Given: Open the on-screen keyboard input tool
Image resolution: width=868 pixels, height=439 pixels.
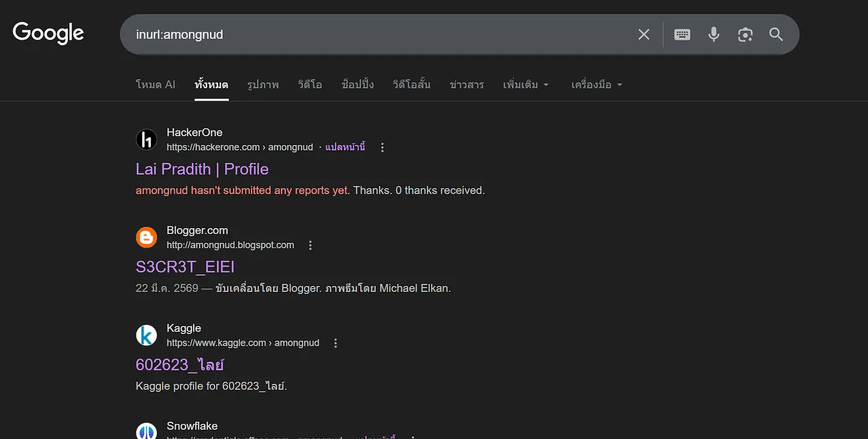Looking at the screenshot, I should (x=682, y=35).
